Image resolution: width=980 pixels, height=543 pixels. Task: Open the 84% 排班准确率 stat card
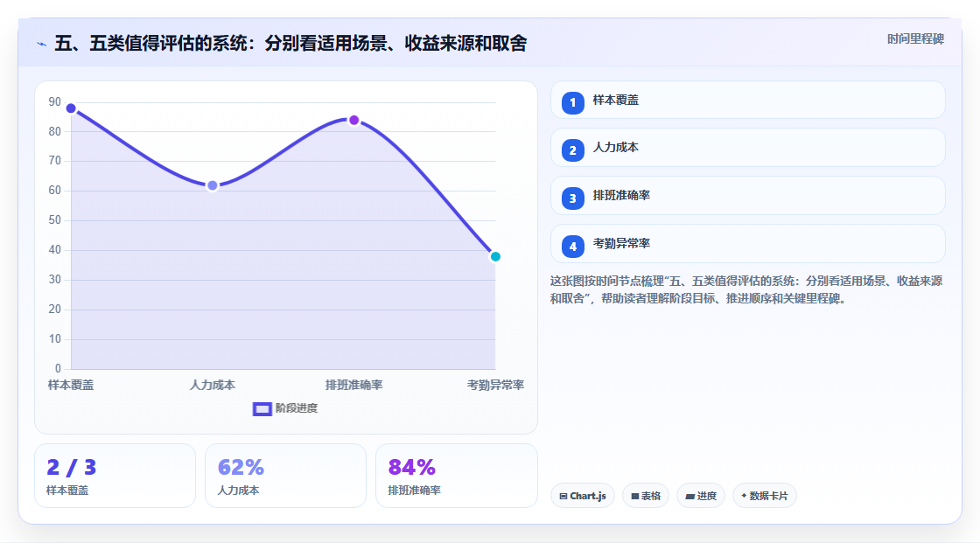click(x=456, y=476)
